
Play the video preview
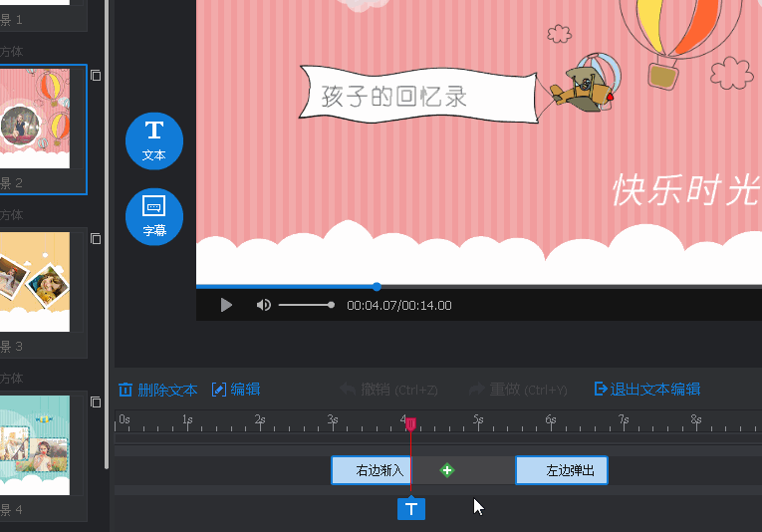pos(226,305)
